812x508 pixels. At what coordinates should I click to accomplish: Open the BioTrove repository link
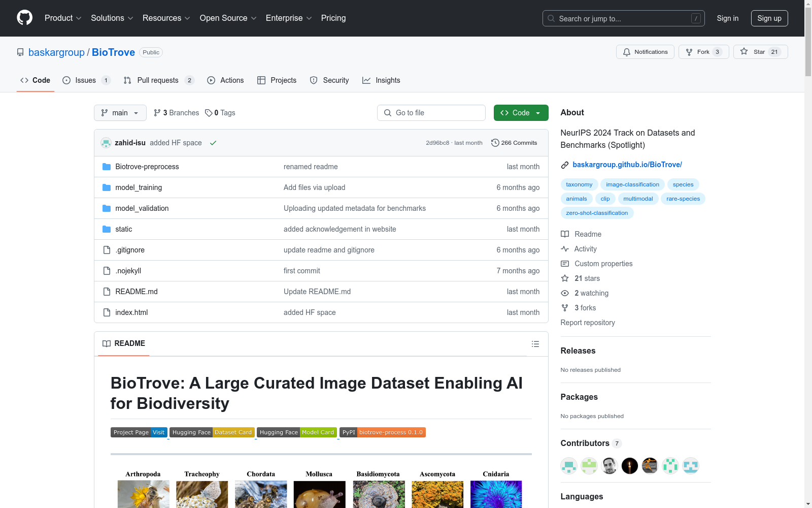[113, 52]
